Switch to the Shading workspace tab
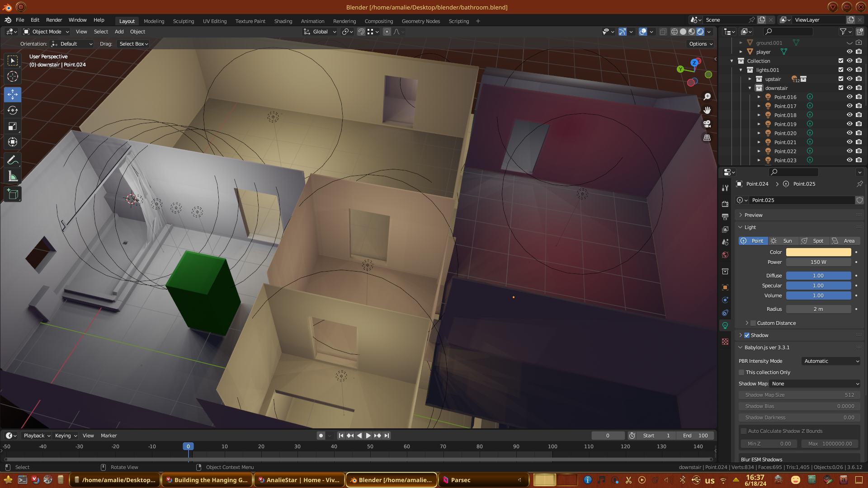The width and height of the screenshot is (868, 488). coord(283,21)
